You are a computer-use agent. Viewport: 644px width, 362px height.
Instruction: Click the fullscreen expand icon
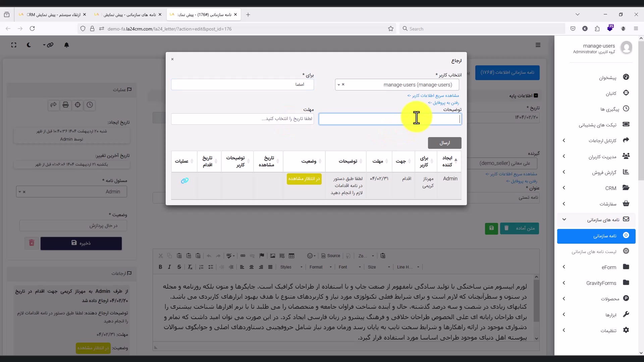[14, 45]
